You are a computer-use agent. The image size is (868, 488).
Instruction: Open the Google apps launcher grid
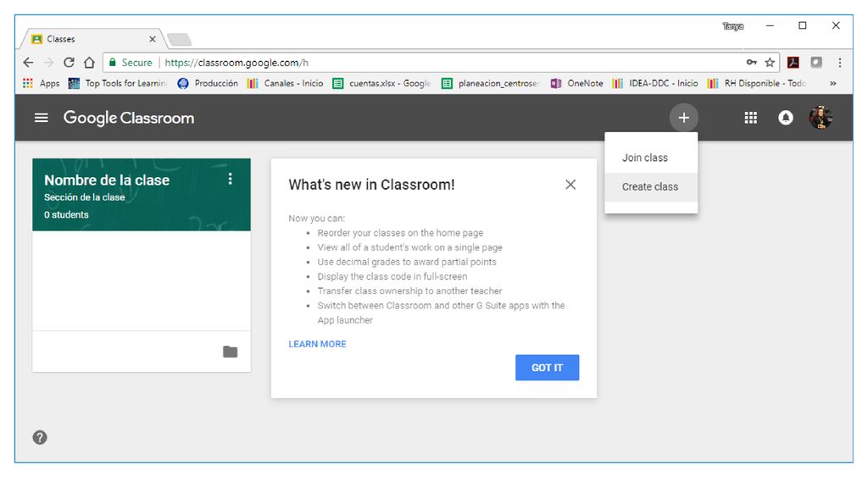coord(751,118)
